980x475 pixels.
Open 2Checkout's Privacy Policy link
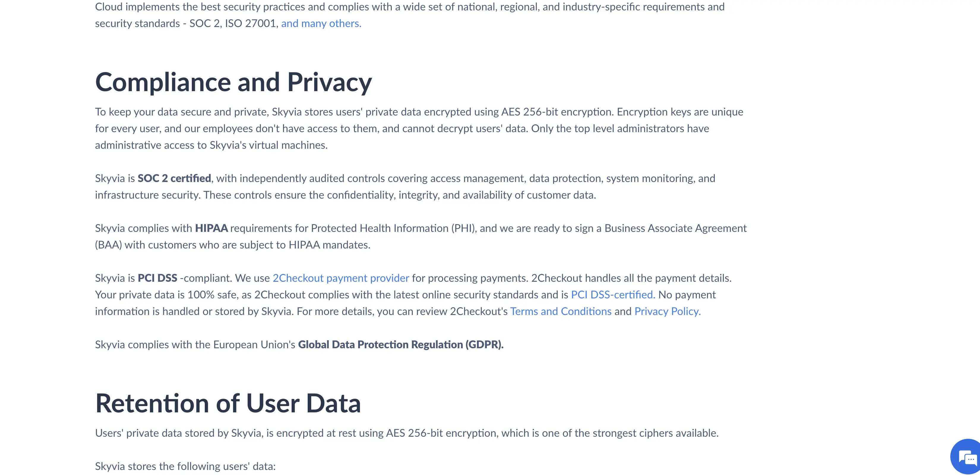(x=667, y=311)
